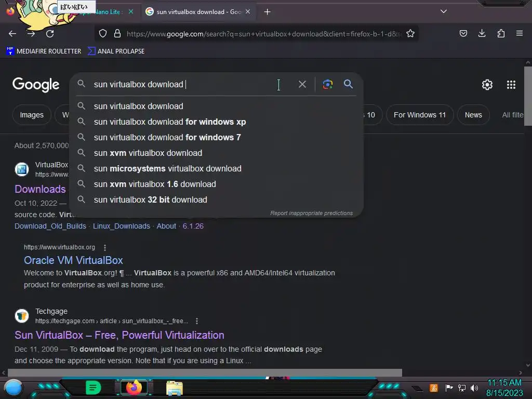Open the green notes app in taskbar

pos(93,388)
